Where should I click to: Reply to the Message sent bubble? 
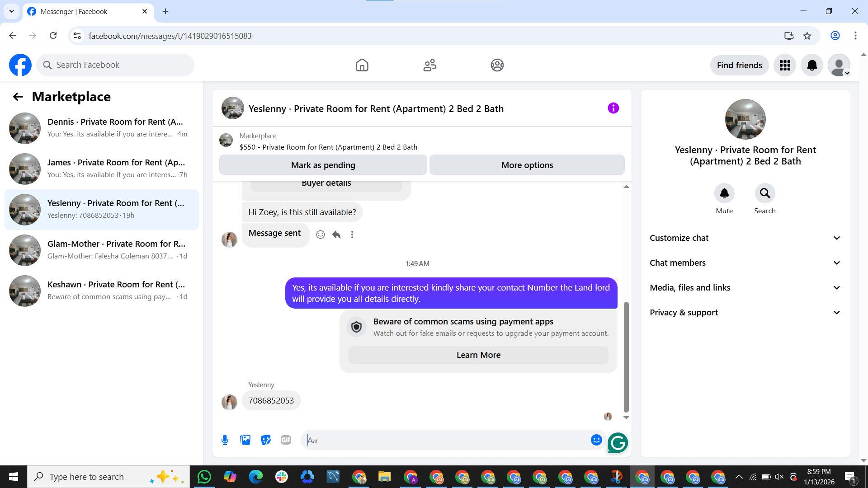click(336, 234)
